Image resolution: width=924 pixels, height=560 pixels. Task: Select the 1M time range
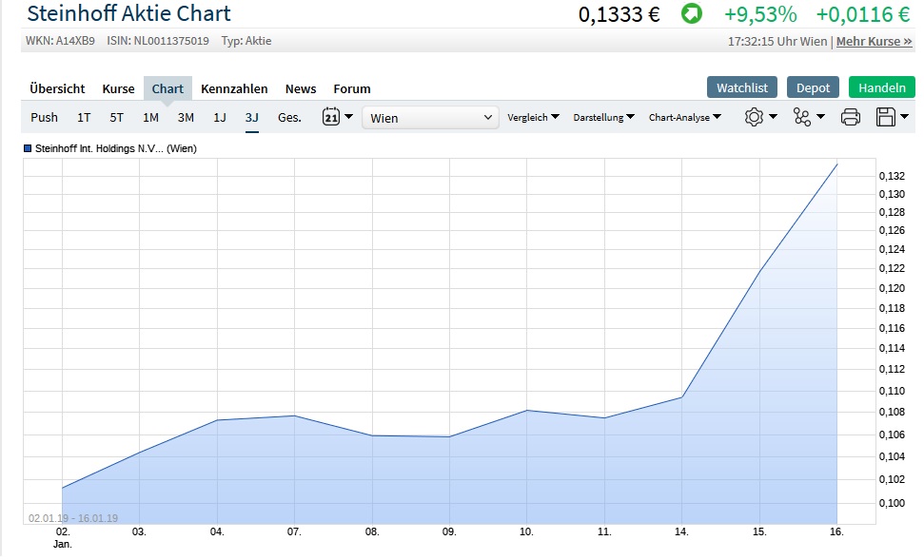tap(149, 116)
